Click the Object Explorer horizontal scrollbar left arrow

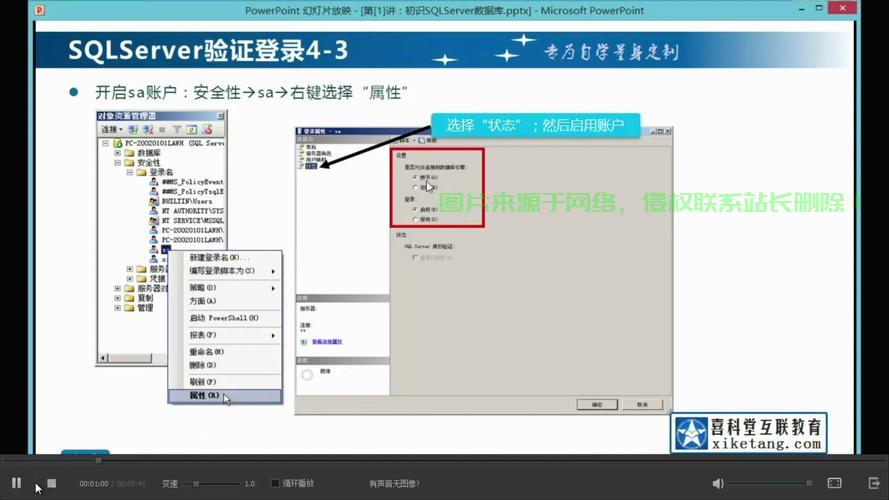pos(103,358)
